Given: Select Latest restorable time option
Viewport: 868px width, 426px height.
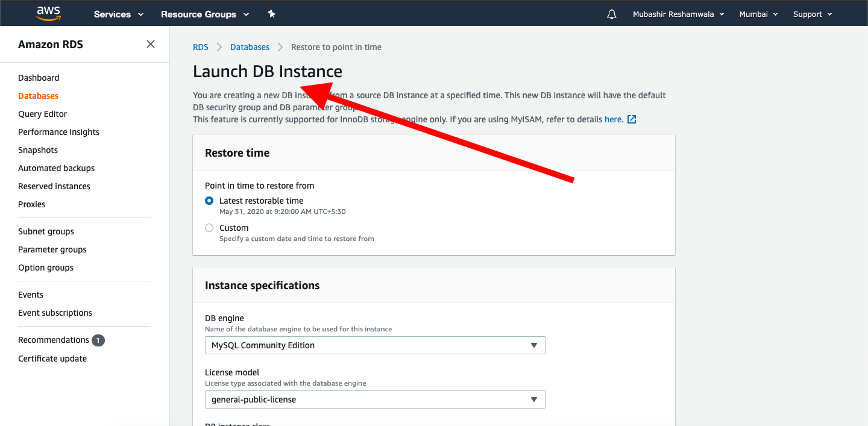Looking at the screenshot, I should click(x=209, y=201).
